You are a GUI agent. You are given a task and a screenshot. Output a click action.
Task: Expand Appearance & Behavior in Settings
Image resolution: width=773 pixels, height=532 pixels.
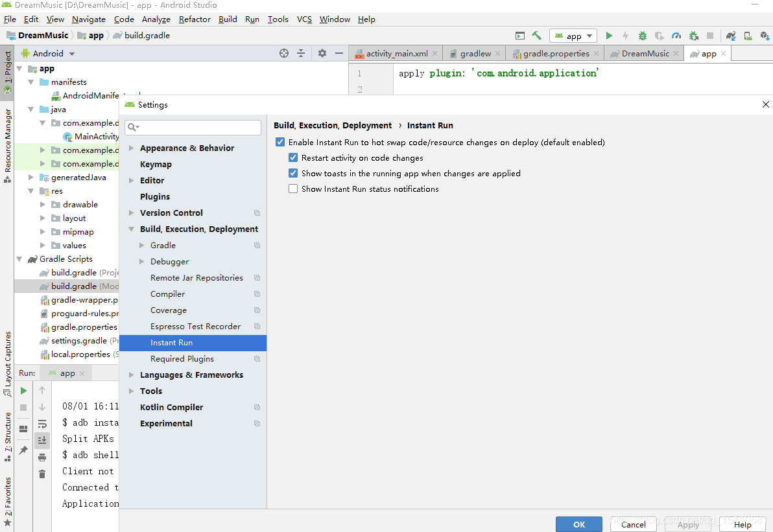pos(131,148)
